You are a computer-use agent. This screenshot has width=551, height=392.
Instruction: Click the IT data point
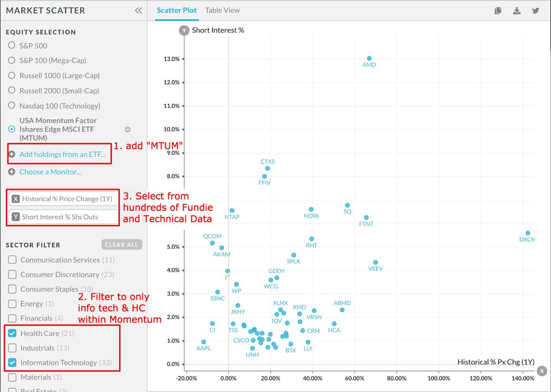point(228,271)
